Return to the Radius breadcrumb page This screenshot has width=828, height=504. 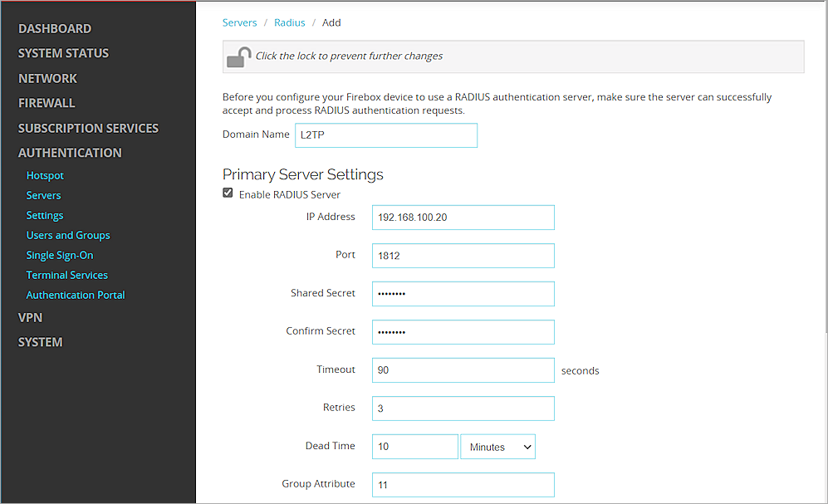(x=290, y=22)
